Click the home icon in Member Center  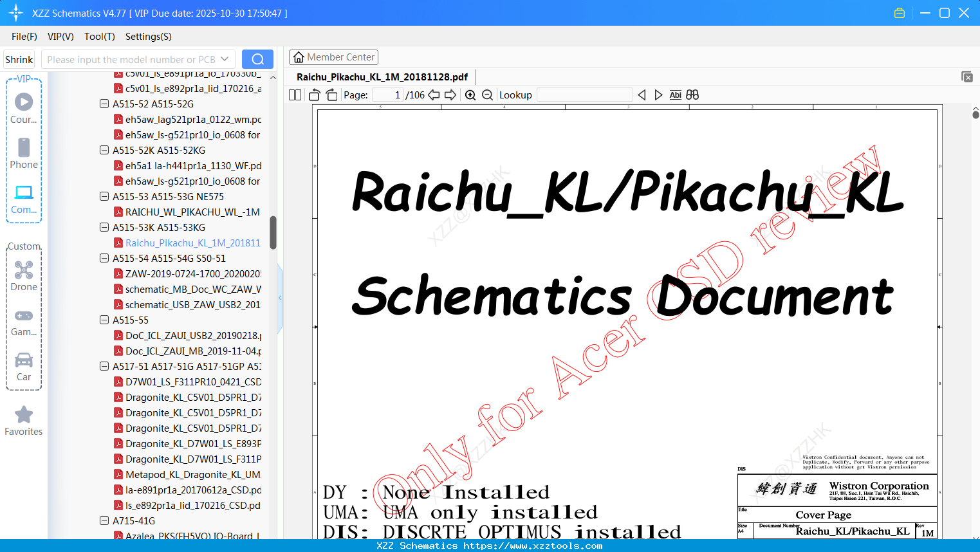coord(299,57)
